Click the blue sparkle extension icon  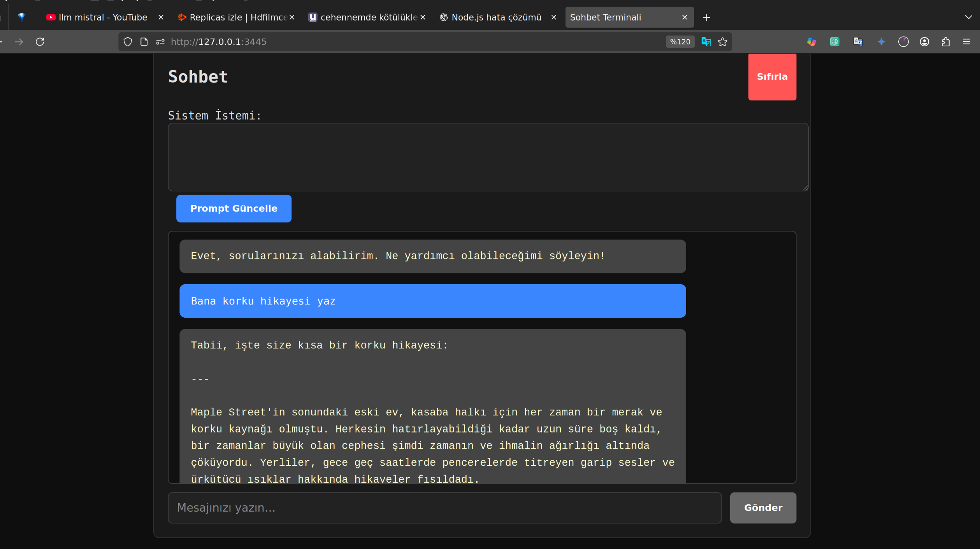point(882,42)
